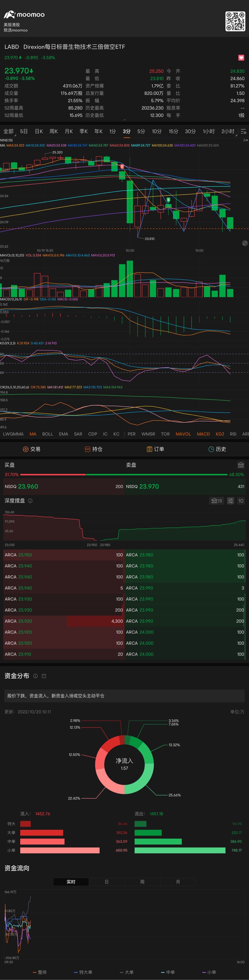The image size is (249, 980).
Task: Tap the exchange bank icon beside 卖盘
Action: 241,465
